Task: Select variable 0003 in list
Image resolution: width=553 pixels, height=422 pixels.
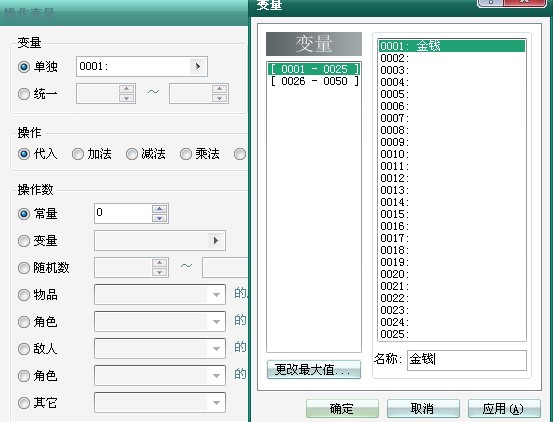Action: 452,70
